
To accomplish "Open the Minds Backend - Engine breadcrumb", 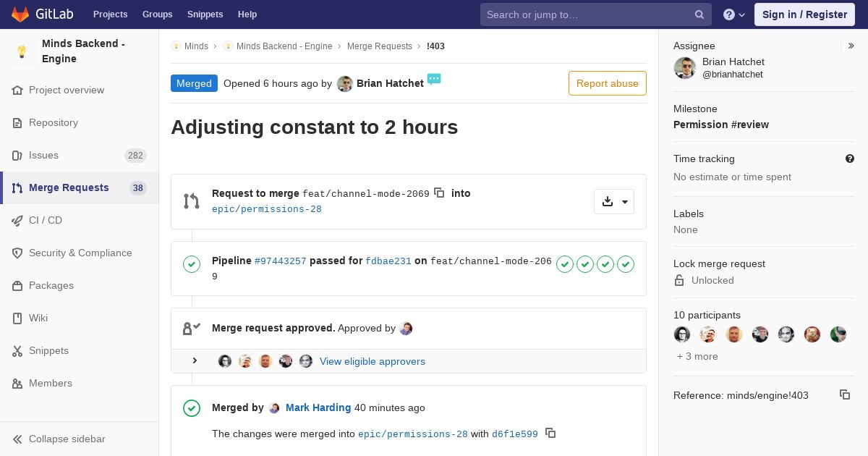I will [x=284, y=46].
